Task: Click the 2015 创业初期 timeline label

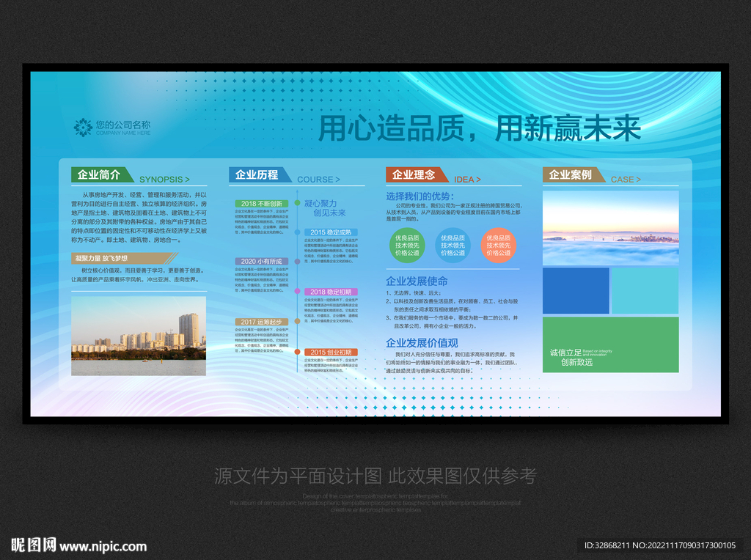Action: tap(331, 352)
